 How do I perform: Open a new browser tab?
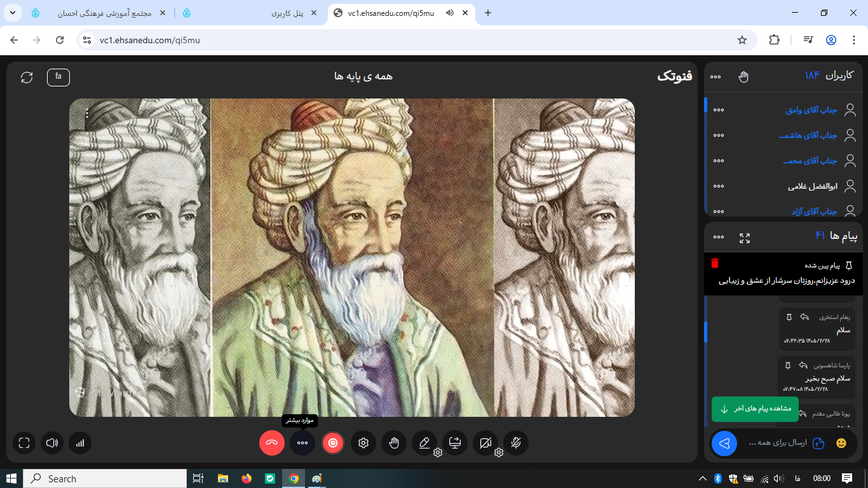(x=488, y=13)
